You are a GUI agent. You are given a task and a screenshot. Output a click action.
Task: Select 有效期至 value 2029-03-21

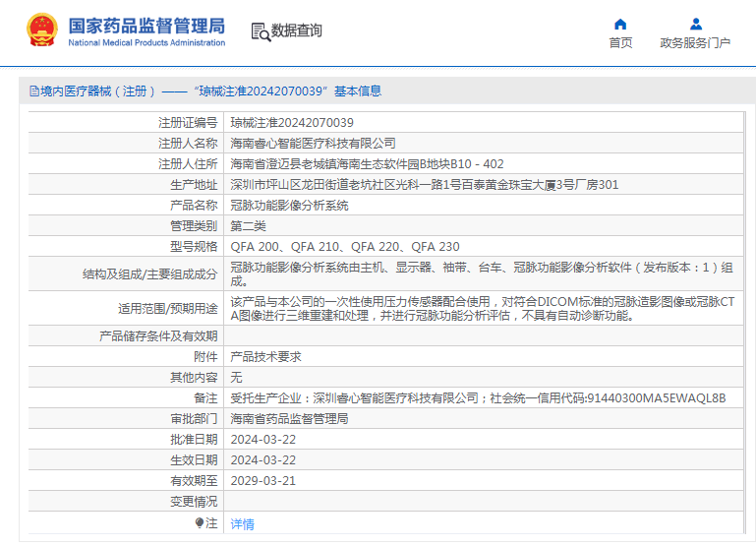point(263,481)
